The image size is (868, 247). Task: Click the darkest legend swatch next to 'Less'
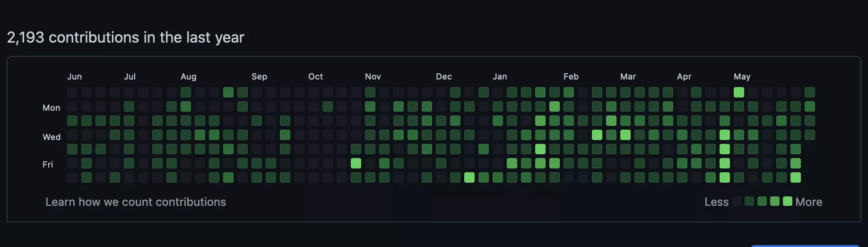pyautogui.click(x=737, y=201)
